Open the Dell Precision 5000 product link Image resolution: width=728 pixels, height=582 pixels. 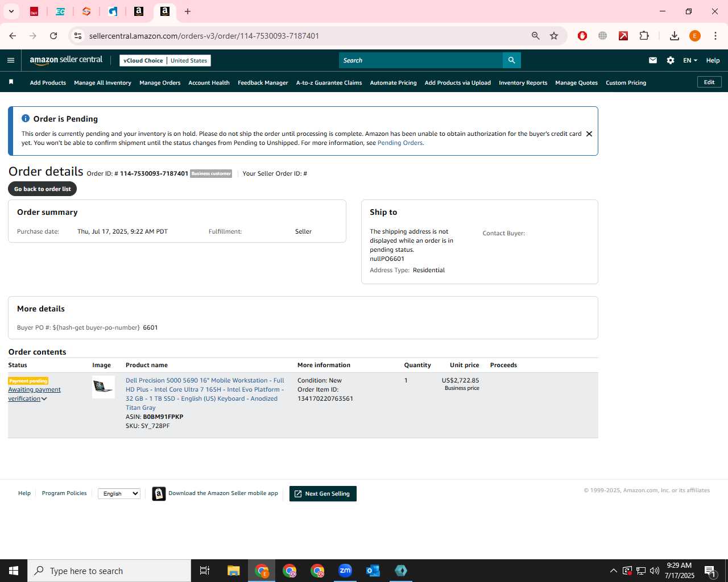click(205, 394)
